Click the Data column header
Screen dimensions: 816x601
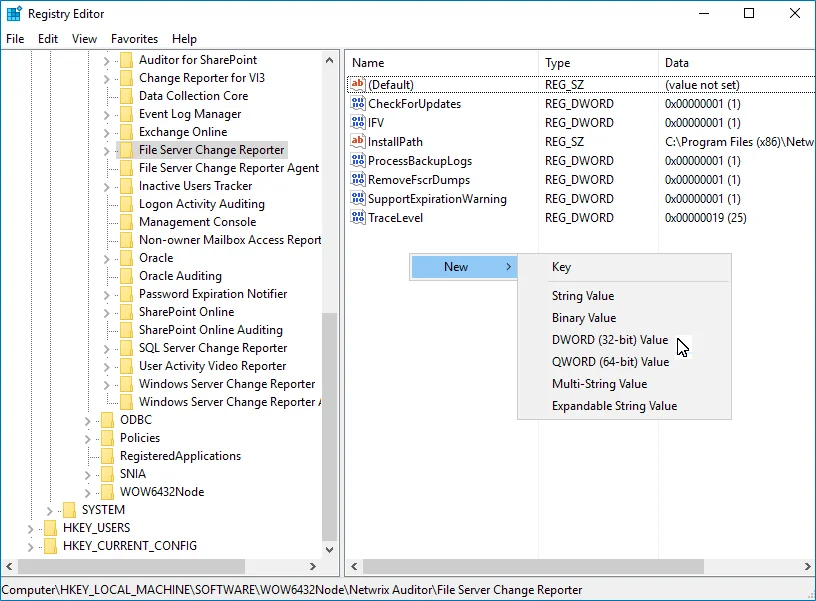[737, 63]
